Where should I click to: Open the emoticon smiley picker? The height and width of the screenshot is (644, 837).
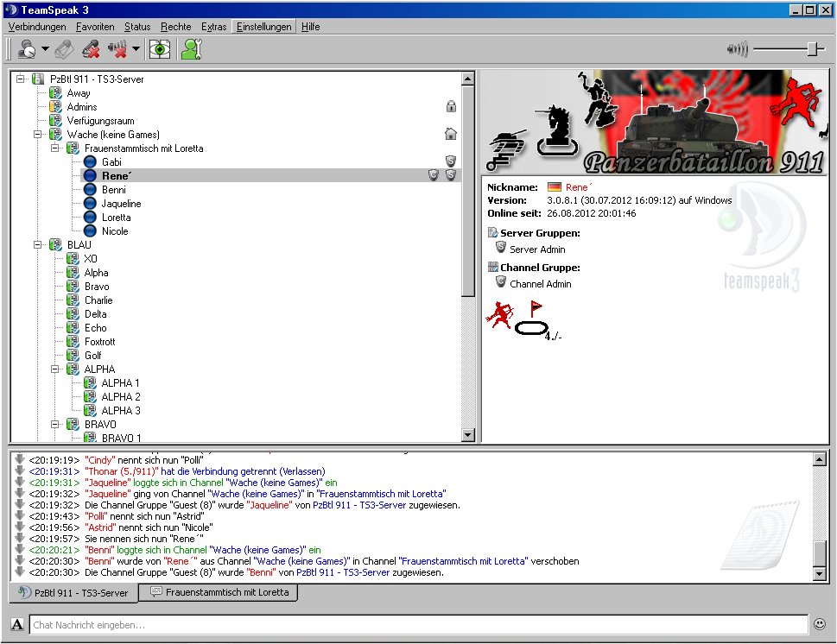coord(820,623)
